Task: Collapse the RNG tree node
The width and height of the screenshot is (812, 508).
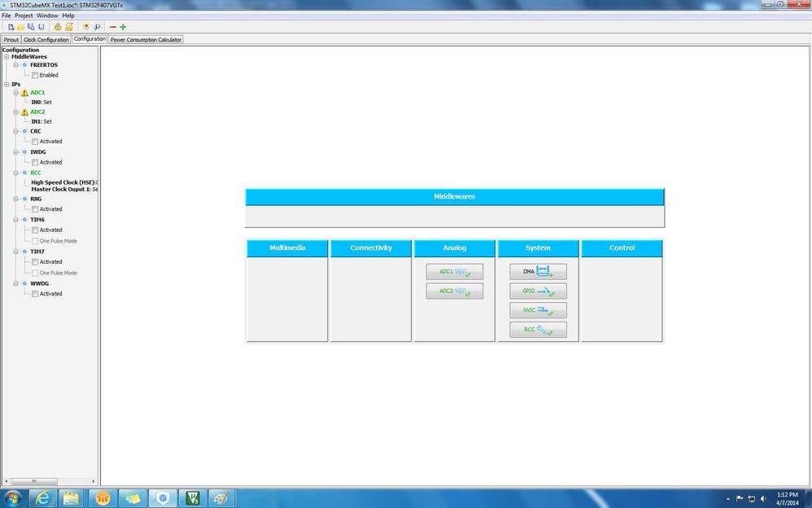Action: click(16, 199)
